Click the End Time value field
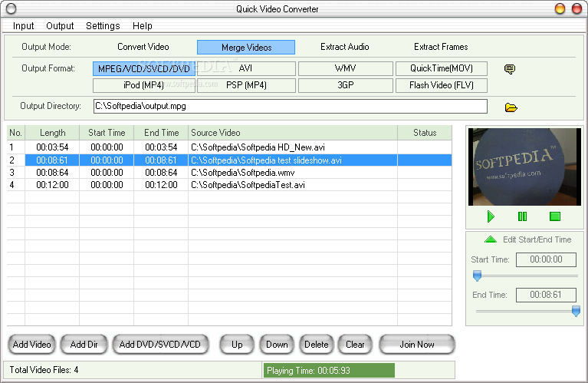Image resolution: width=588 pixels, height=383 pixels. (546, 295)
